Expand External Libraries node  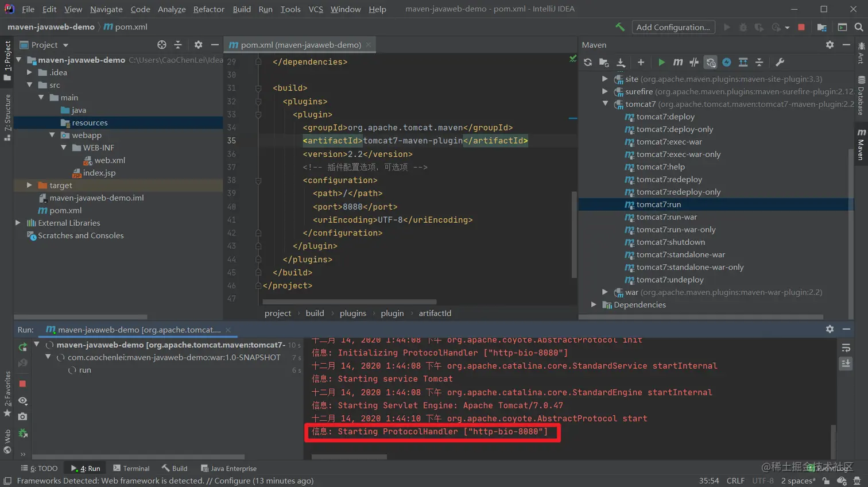18,223
